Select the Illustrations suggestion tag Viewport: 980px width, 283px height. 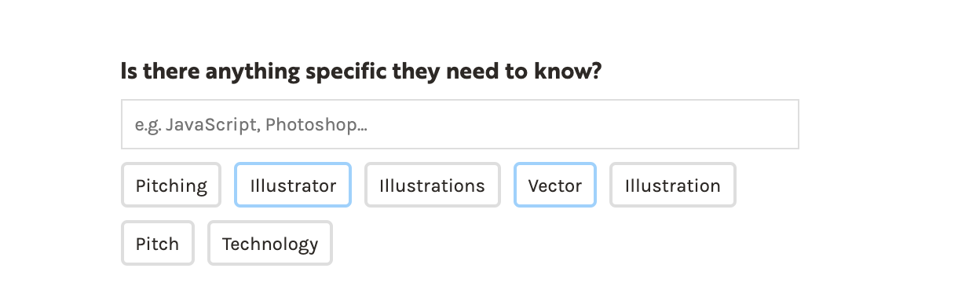(x=433, y=186)
